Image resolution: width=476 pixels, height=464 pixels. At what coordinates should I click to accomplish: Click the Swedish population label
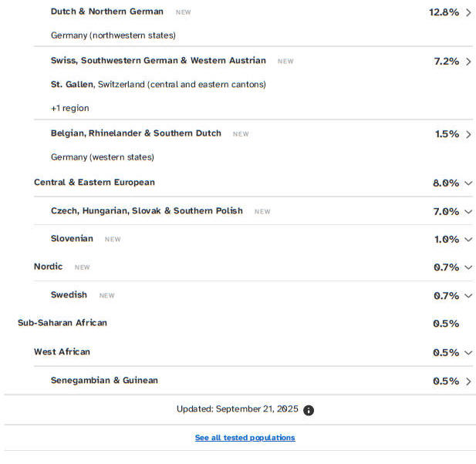coord(69,295)
